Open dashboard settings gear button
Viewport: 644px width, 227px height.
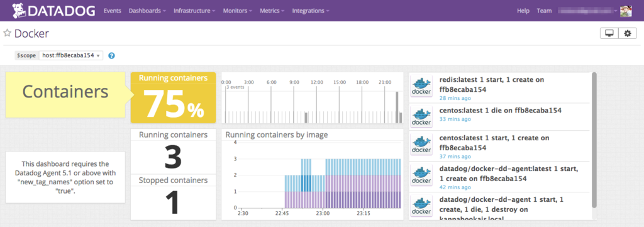pos(628,34)
